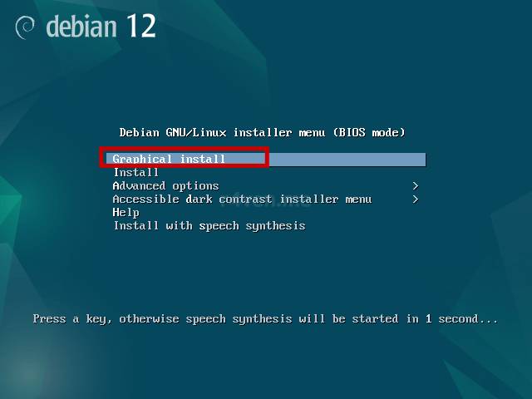Click the word contrast in the menu

click(245, 199)
